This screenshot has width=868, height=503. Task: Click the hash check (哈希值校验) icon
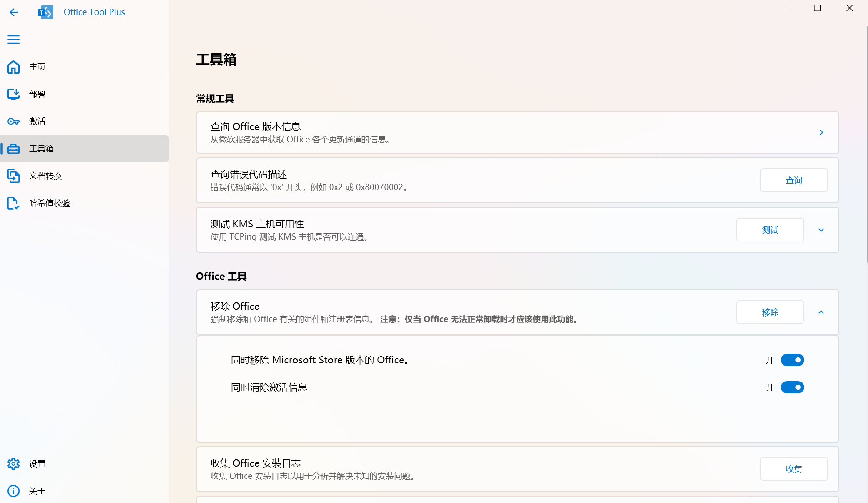(x=14, y=203)
